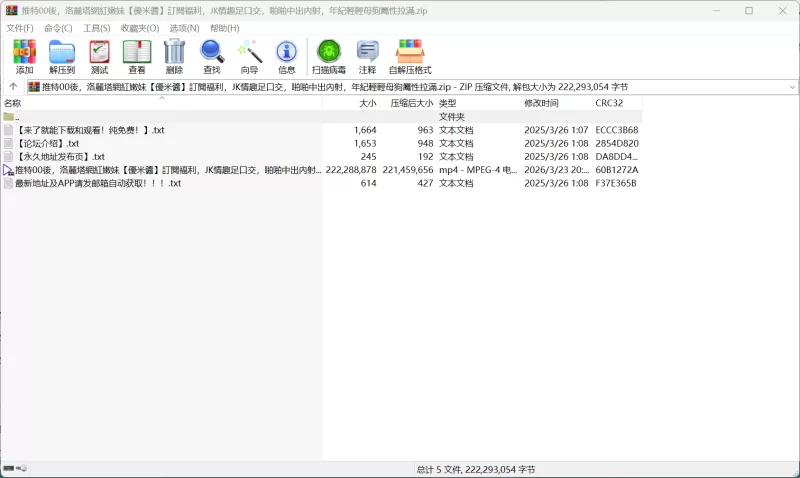
Task: Open the 查找 (Find) search tool
Action: [x=212, y=56]
